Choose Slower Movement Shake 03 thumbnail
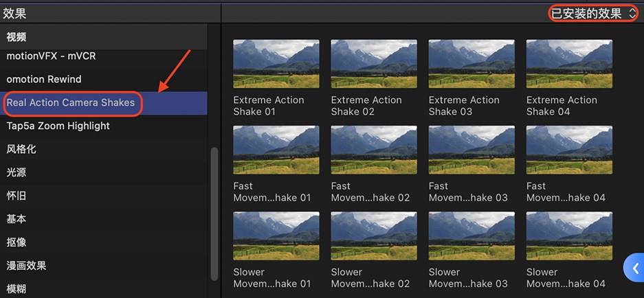Image resolution: width=644 pixels, height=298 pixels. (471, 236)
